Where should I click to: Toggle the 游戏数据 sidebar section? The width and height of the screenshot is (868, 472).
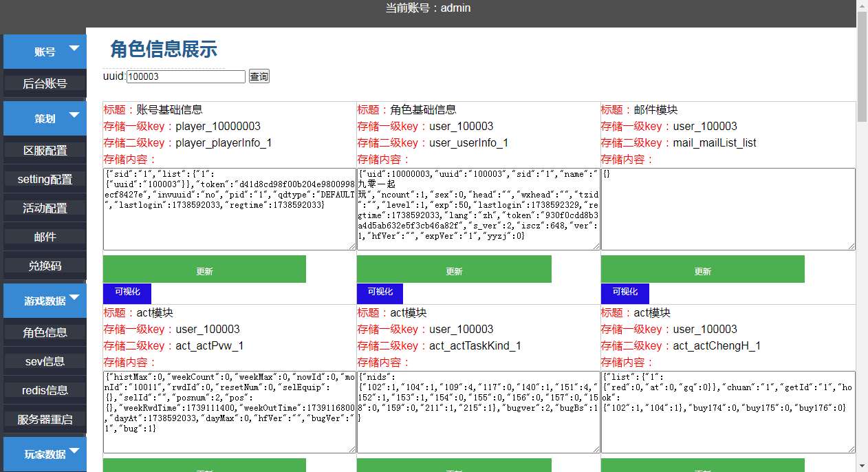click(x=45, y=301)
